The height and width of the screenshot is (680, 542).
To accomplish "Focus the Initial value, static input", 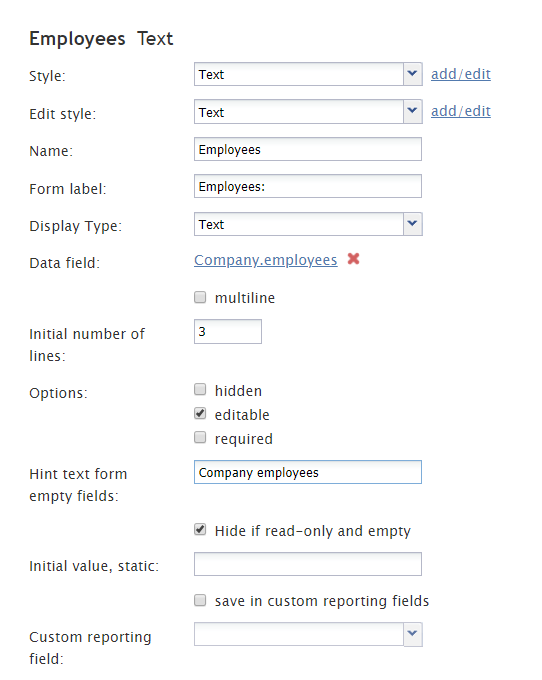I will coord(308,564).
